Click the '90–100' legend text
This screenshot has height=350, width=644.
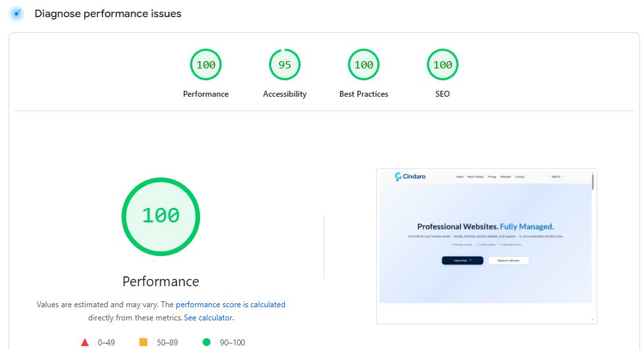[232, 343]
